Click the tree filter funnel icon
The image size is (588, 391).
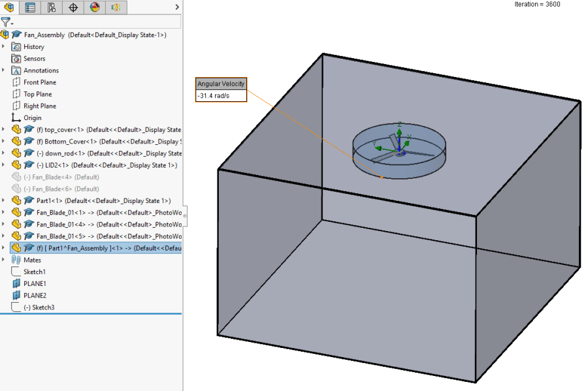coord(6,22)
